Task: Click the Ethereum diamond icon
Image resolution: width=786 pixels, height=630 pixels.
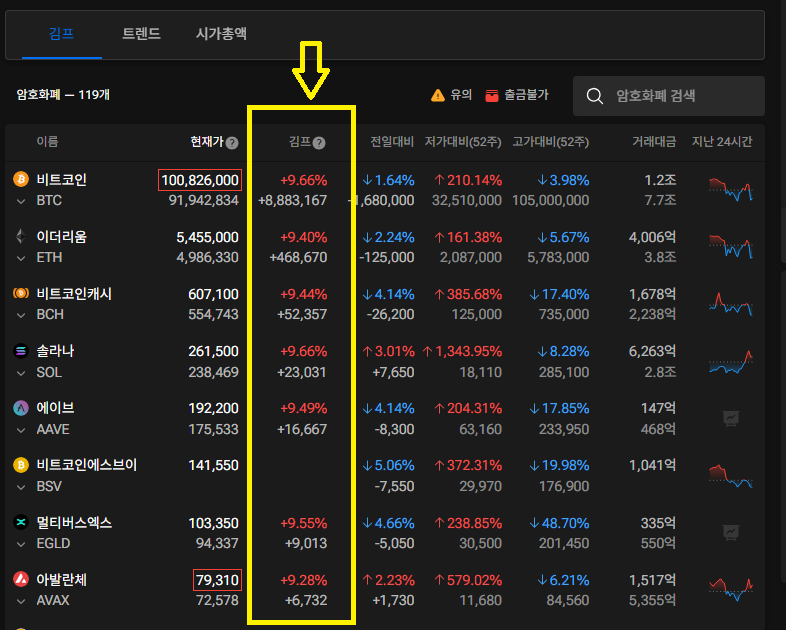Action: pos(21,236)
